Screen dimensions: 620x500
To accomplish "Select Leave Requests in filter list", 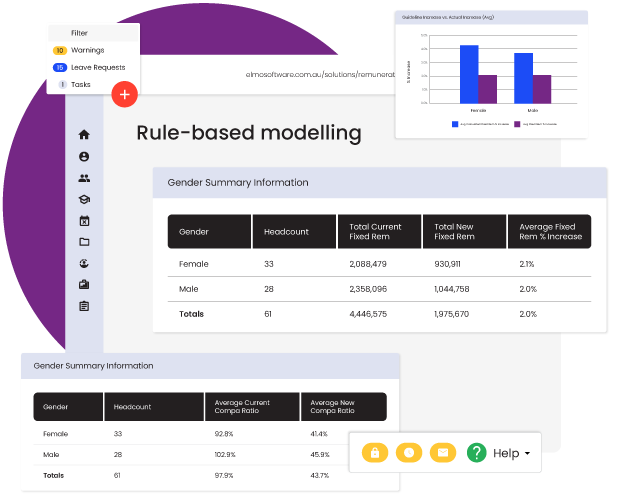I will (x=98, y=68).
